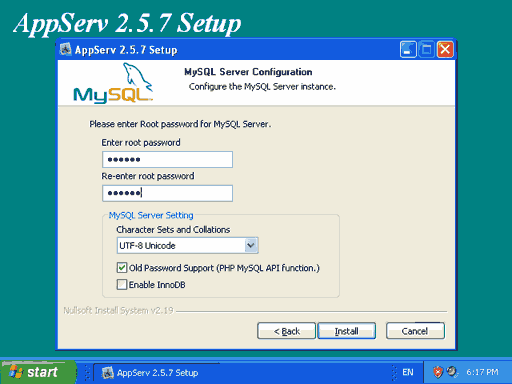Close the AppServ Setup window
Image resolution: width=512 pixels, height=384 pixels.
coord(445,49)
